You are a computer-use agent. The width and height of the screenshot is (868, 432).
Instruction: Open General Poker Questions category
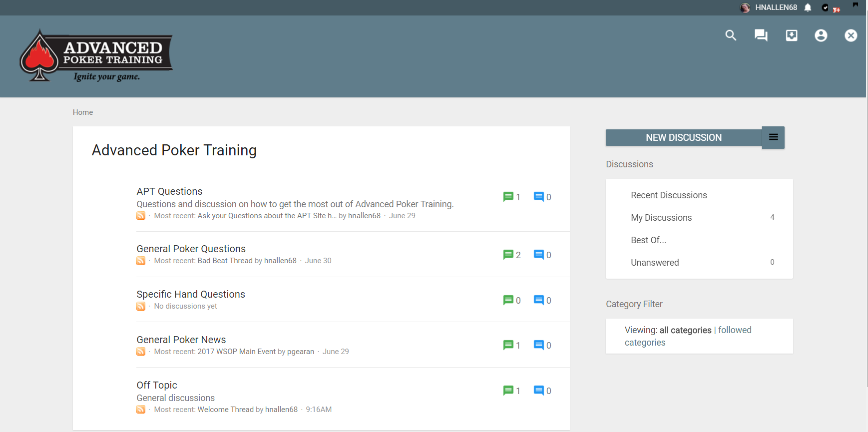click(191, 249)
